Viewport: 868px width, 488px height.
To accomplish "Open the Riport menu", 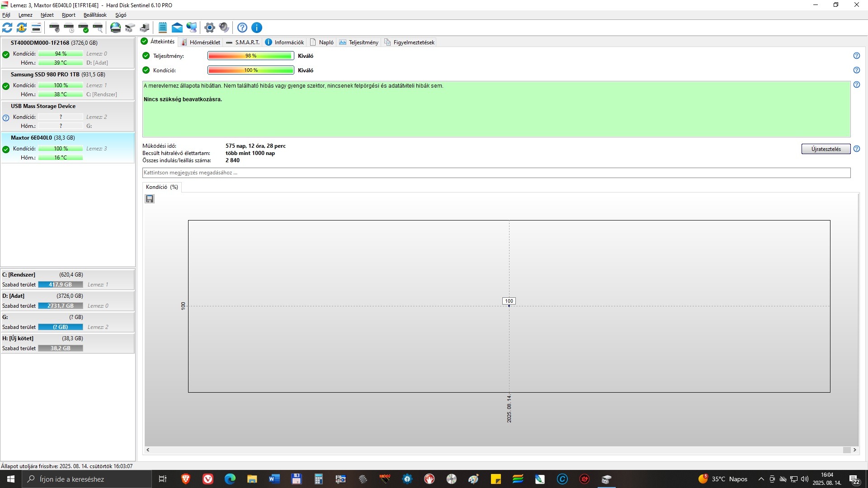I will pos(68,15).
